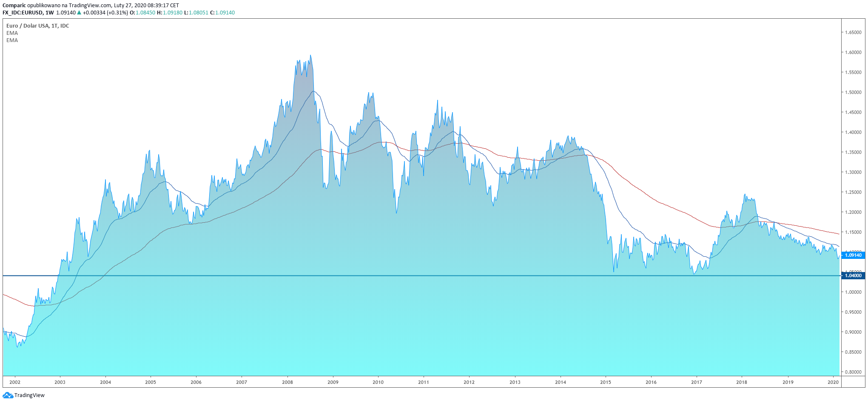Click the 1.45000 price axis label

[853, 112]
